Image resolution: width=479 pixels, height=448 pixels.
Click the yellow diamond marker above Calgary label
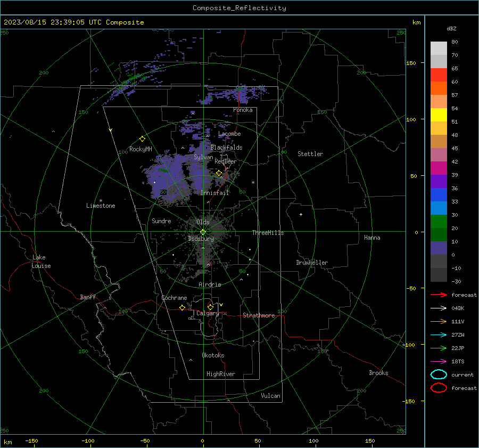[x=210, y=307]
